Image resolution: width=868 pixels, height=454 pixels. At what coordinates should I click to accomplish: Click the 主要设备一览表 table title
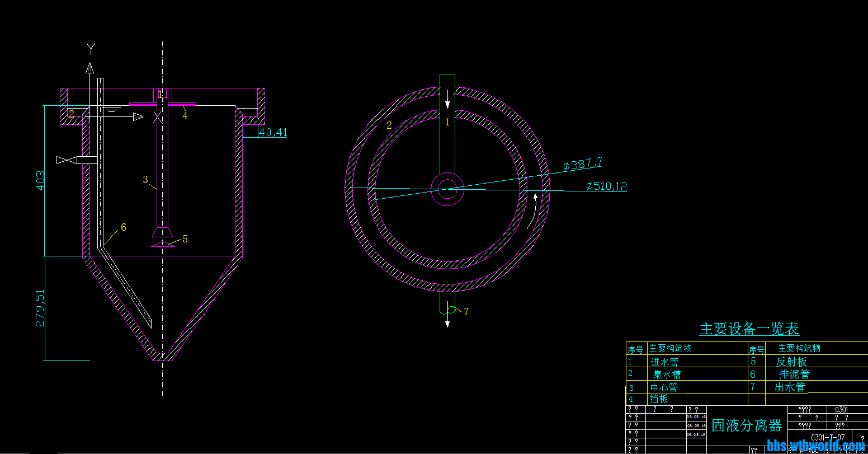(x=749, y=329)
